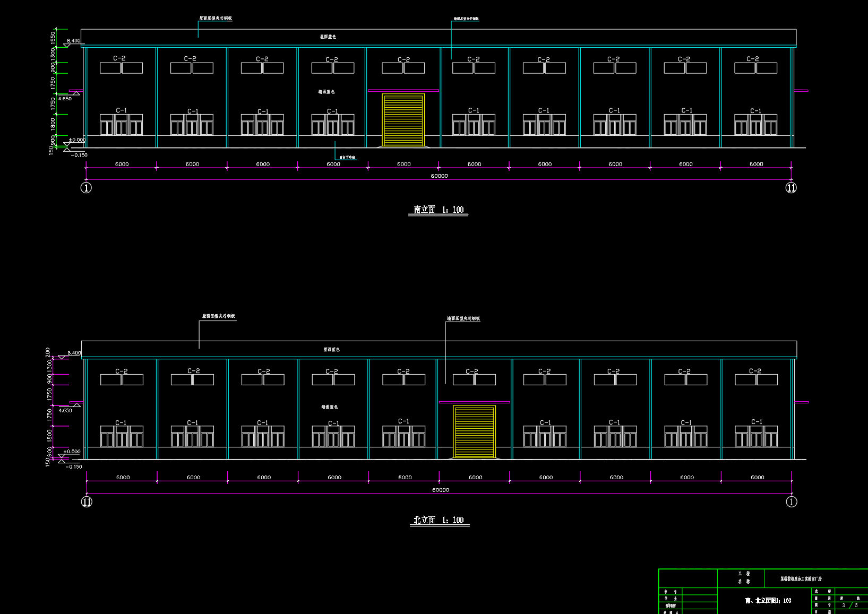Pick the 4.650 elevation mark on north elevation

[x=65, y=410]
